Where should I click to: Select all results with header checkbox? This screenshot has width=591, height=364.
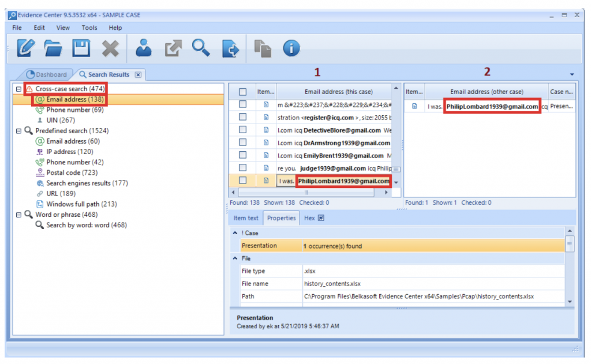pyautogui.click(x=242, y=91)
